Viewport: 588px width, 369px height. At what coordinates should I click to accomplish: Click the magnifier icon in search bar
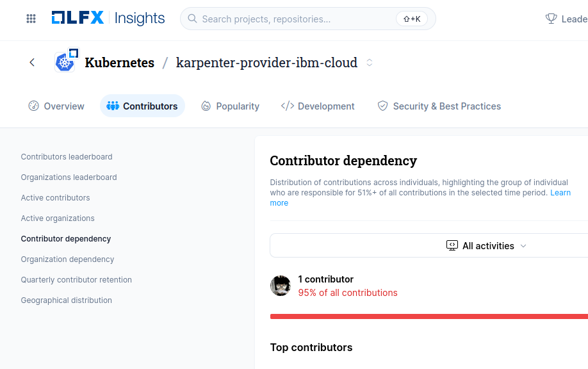(x=192, y=19)
